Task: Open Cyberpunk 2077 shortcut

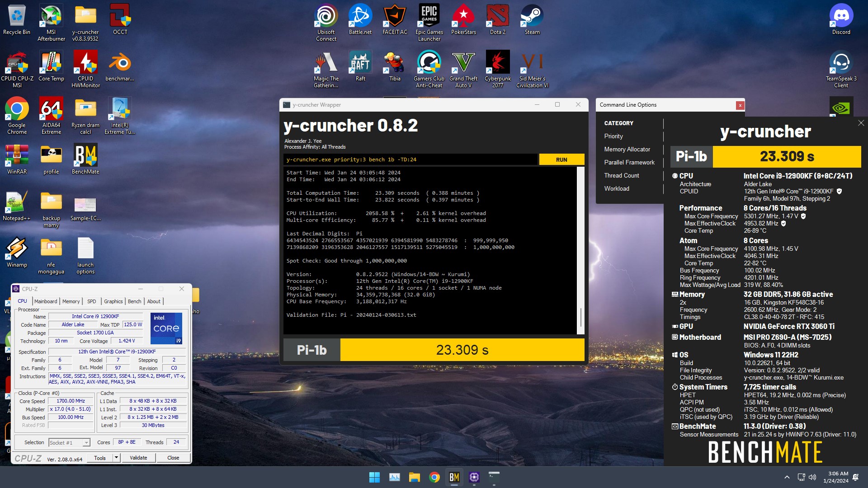Action: [x=498, y=69]
